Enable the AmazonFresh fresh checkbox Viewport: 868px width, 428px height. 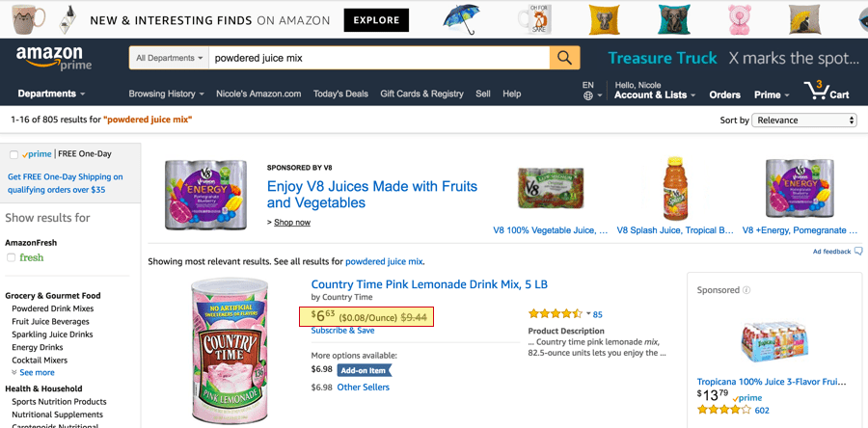click(x=11, y=257)
